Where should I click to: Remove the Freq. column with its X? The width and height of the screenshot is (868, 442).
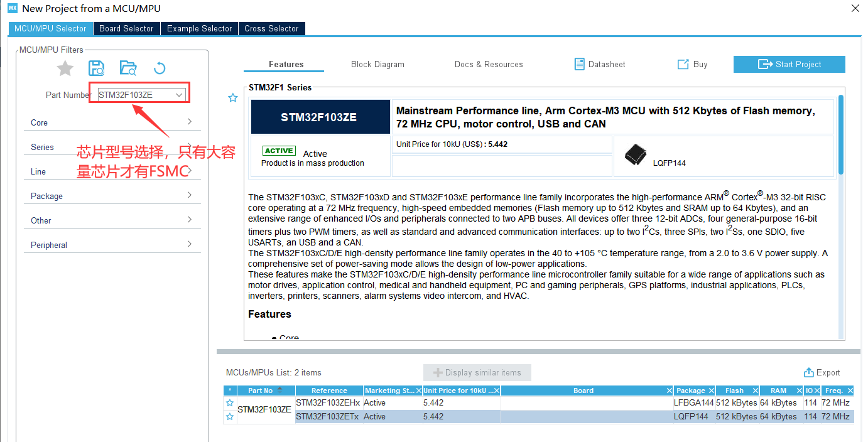(x=850, y=391)
